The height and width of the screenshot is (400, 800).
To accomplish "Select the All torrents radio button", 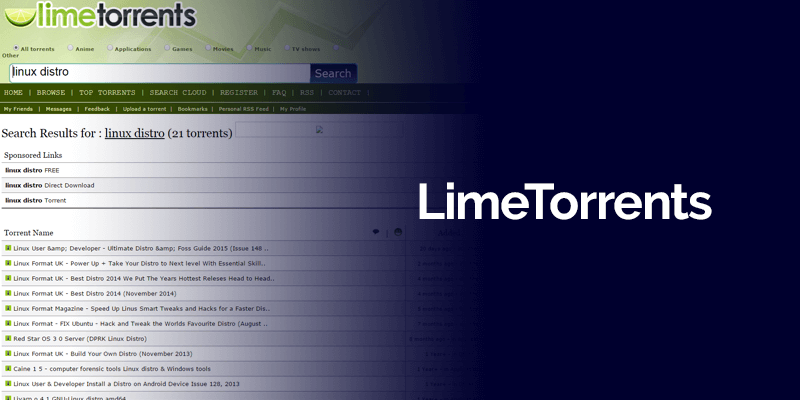I will [x=16, y=48].
